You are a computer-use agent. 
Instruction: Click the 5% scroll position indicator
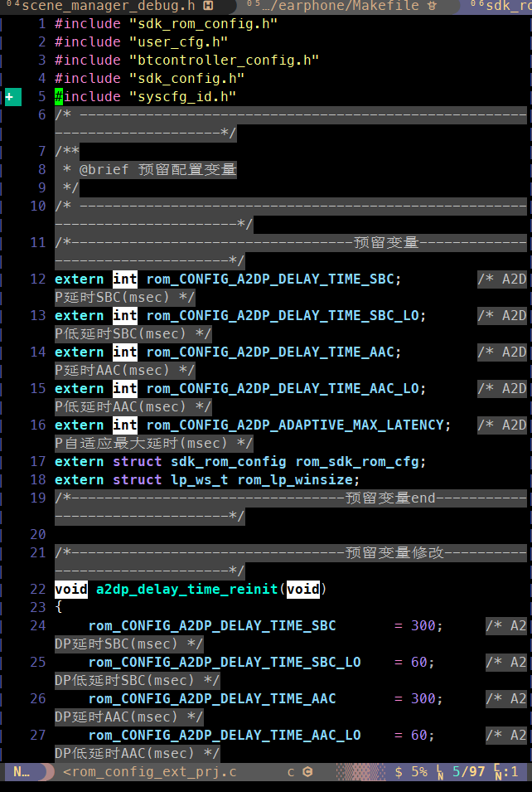419,772
